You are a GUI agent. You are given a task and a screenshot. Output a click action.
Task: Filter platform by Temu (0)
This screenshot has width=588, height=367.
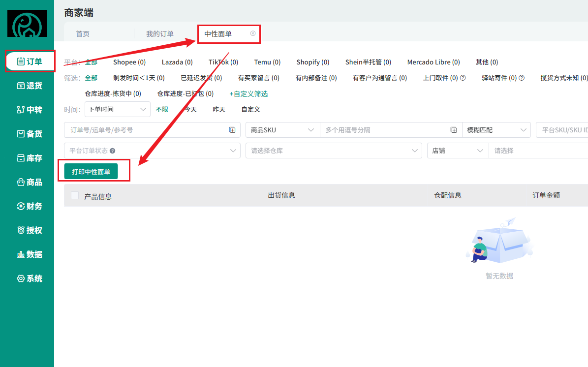267,62
